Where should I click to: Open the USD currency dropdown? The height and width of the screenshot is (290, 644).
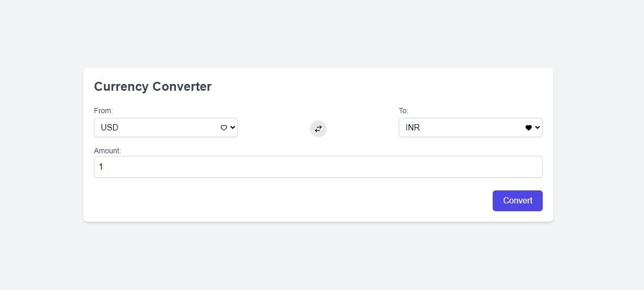click(x=166, y=128)
